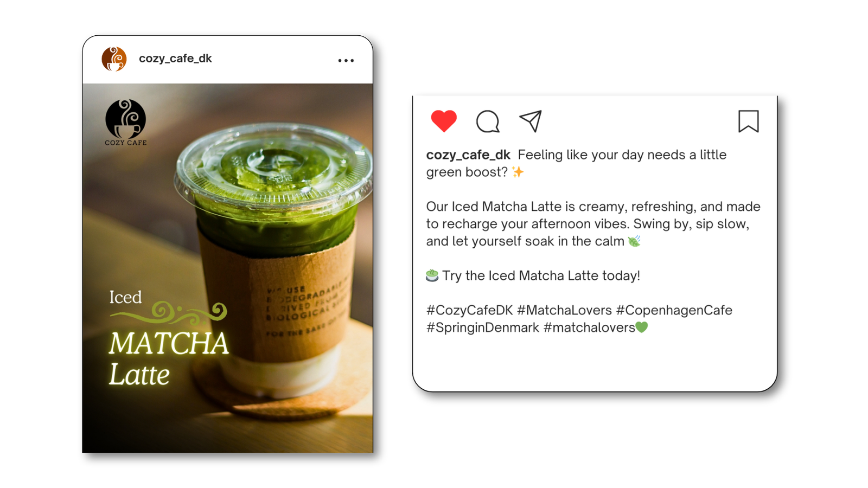Open cozy_cafe_dk username in the post header
The width and height of the screenshot is (868, 488).
point(175,59)
